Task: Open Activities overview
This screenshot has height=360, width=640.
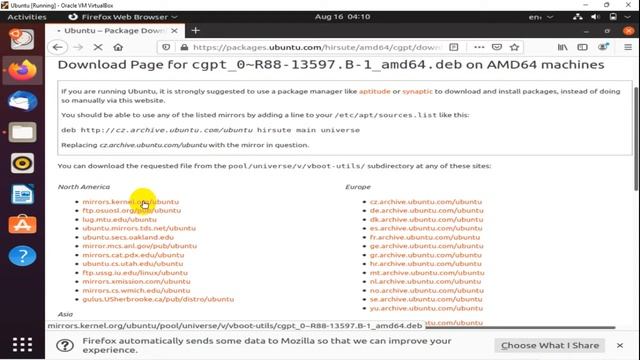Action: point(27,17)
